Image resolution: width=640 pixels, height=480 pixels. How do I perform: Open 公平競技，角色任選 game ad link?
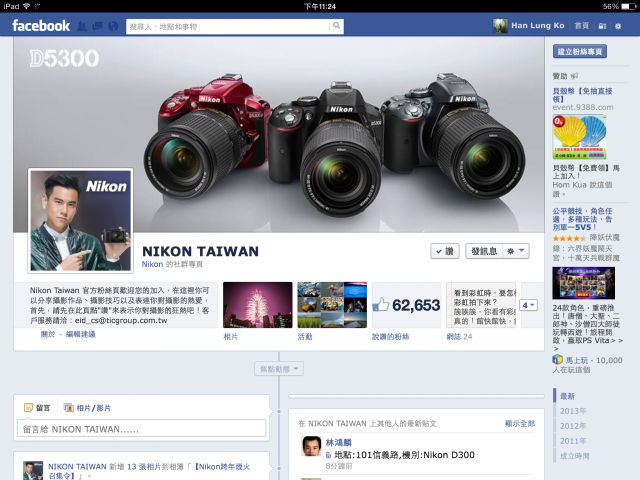(582, 219)
